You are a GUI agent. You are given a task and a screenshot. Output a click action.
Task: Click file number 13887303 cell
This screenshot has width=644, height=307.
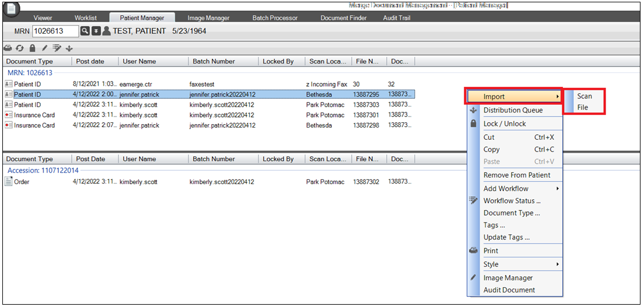coord(366,105)
